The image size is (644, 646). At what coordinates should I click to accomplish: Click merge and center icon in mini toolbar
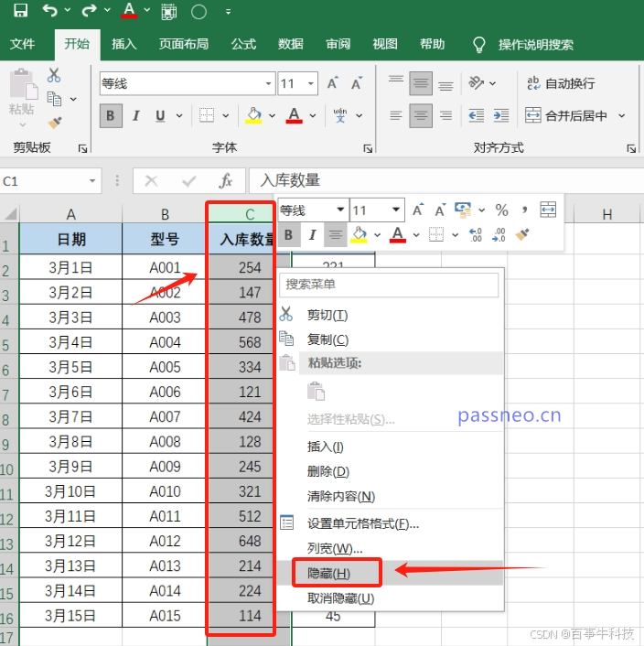pyautogui.click(x=548, y=210)
